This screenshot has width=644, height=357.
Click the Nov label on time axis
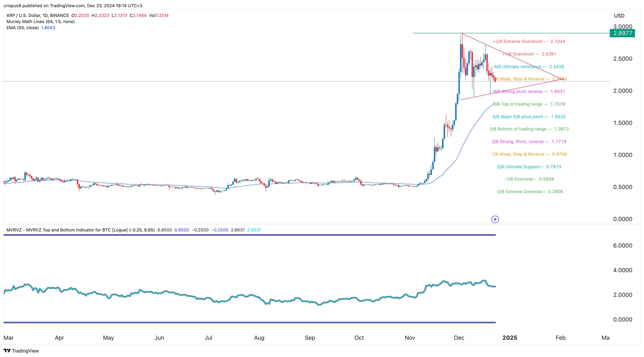(x=410, y=338)
